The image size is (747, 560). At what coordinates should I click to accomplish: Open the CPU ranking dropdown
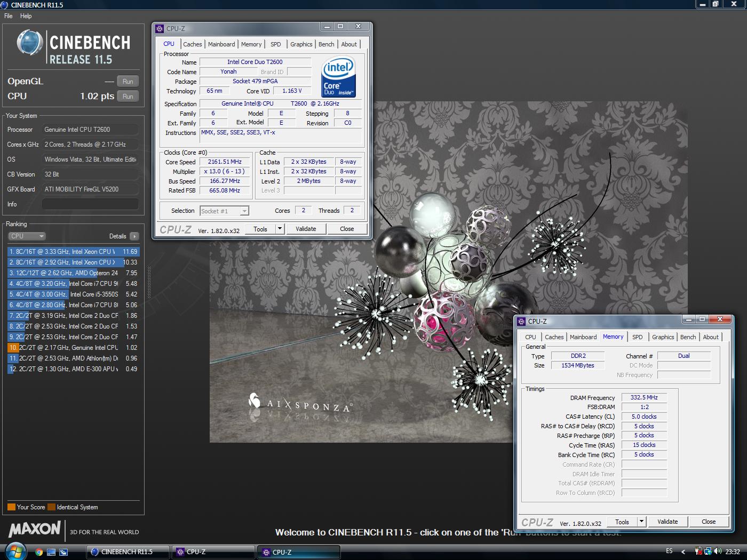click(27, 236)
